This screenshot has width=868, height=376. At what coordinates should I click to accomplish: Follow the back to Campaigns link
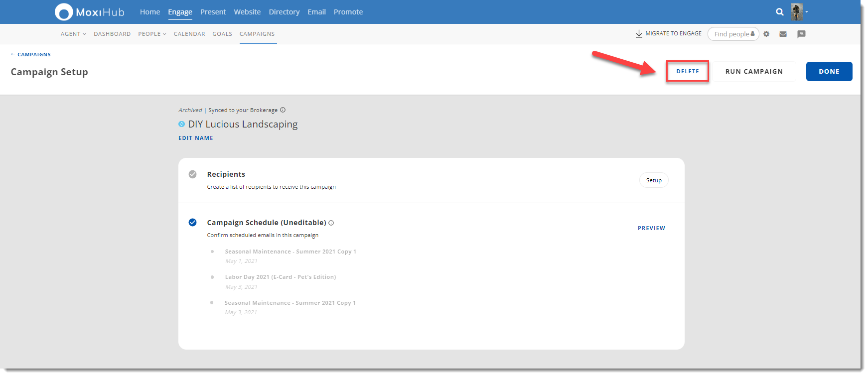click(31, 54)
